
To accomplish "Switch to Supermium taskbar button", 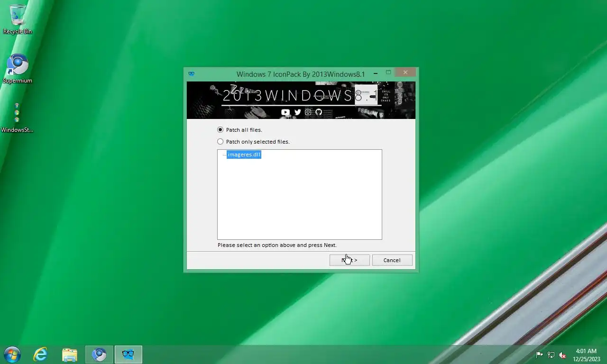I will tap(99, 355).
